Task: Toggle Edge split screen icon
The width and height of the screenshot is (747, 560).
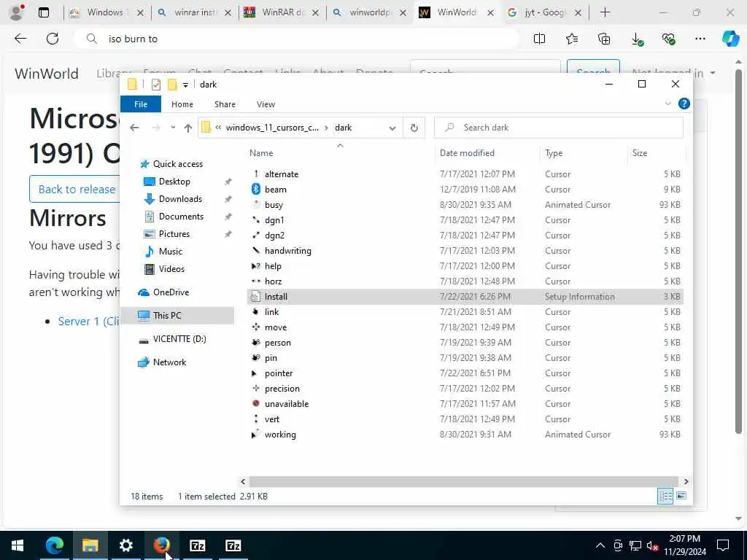Action: [x=539, y=39]
